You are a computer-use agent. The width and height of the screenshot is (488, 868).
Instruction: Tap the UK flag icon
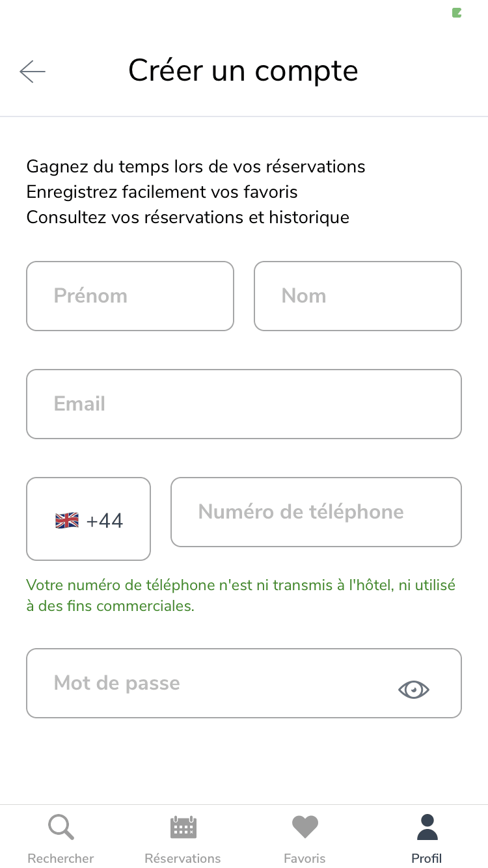[x=67, y=521]
